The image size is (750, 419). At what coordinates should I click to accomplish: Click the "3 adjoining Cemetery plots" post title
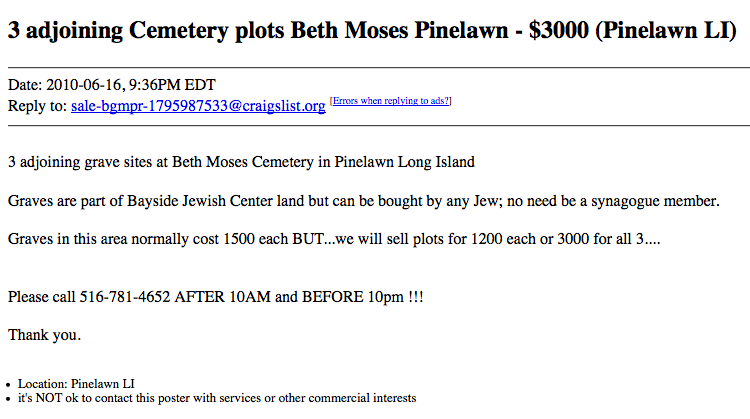pos(145,29)
